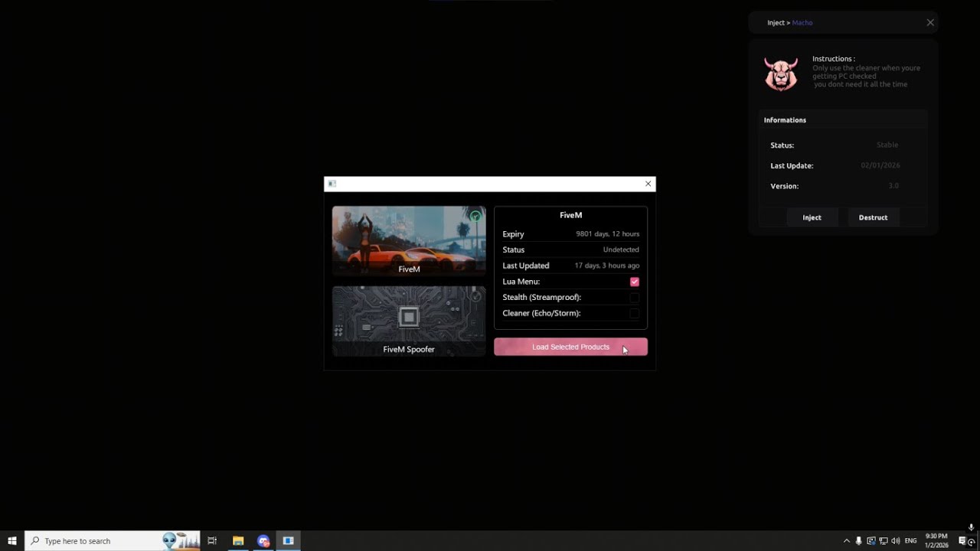Image resolution: width=980 pixels, height=551 pixels.
Task: Enable the Cleaner (Echo/Storm) checkbox
Action: 634,313
